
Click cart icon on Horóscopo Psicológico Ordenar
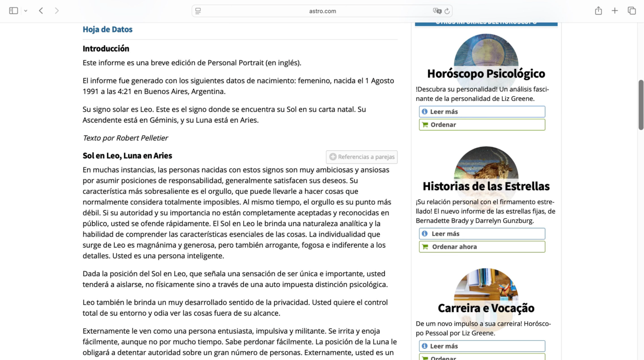425,125
